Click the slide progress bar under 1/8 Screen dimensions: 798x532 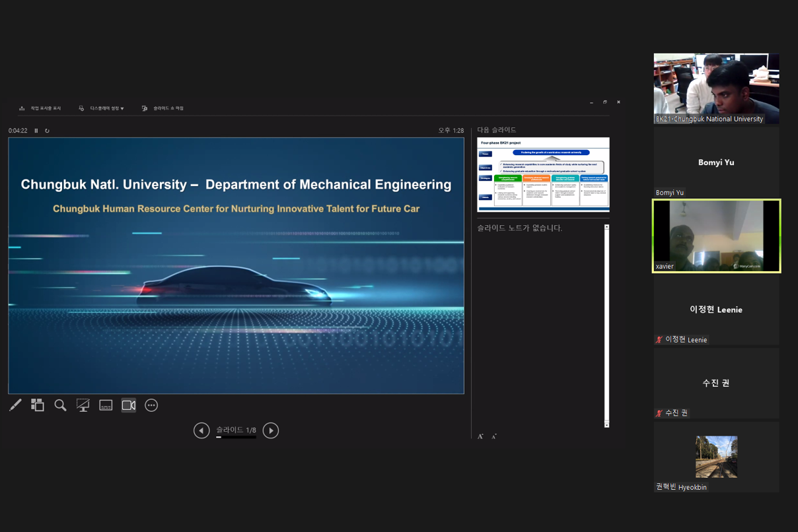click(236, 438)
